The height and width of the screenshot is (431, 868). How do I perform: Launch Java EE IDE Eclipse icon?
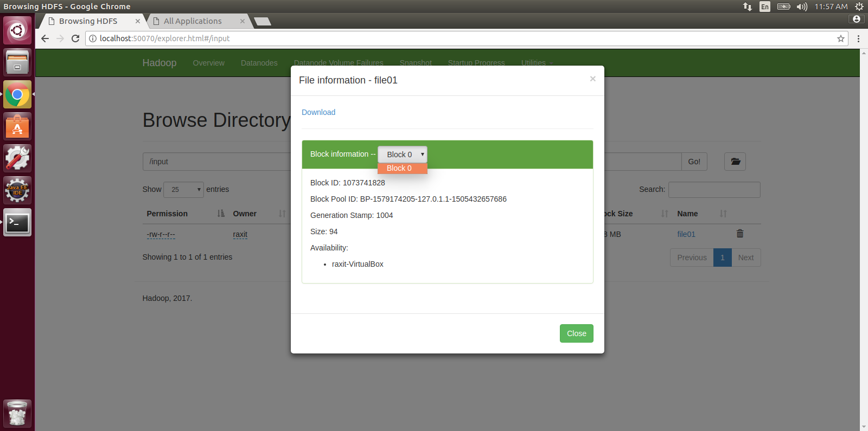click(x=17, y=190)
